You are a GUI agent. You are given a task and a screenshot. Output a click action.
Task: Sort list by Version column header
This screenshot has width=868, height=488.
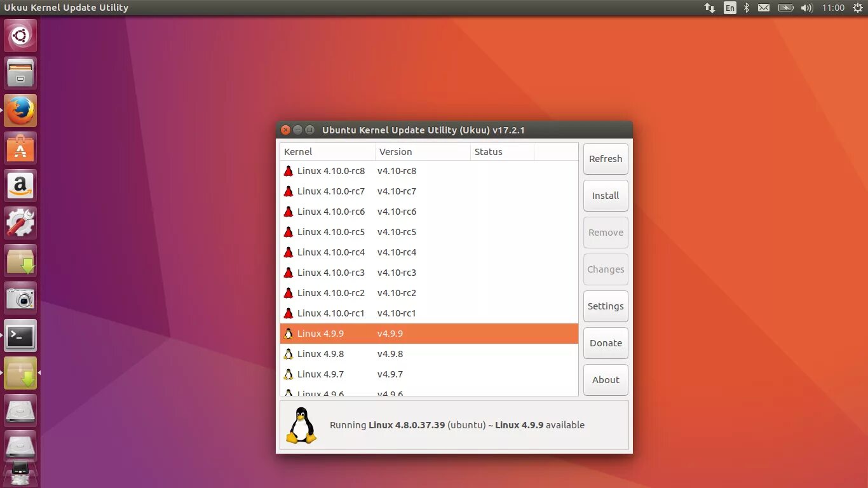tap(423, 152)
